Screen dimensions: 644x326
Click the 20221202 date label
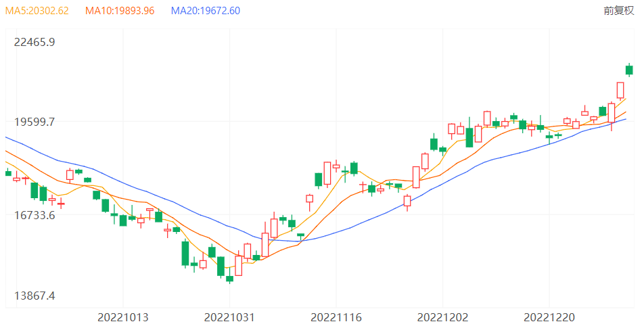(442, 317)
